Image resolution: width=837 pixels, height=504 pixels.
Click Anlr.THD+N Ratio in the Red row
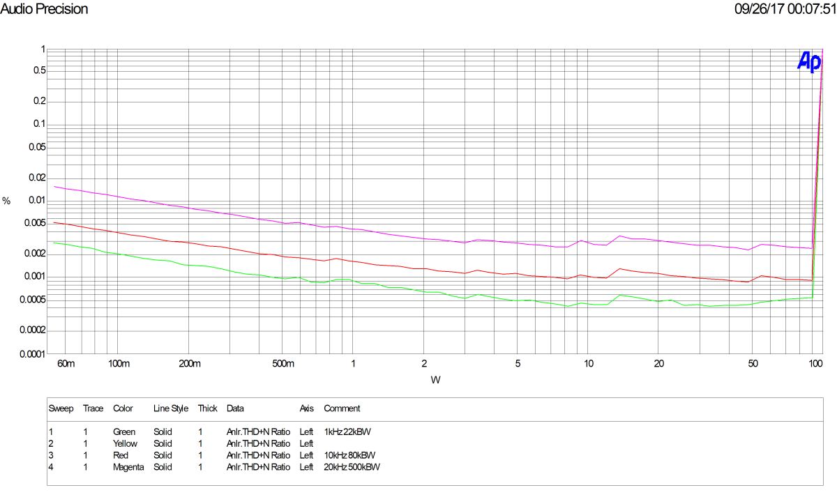(x=258, y=455)
